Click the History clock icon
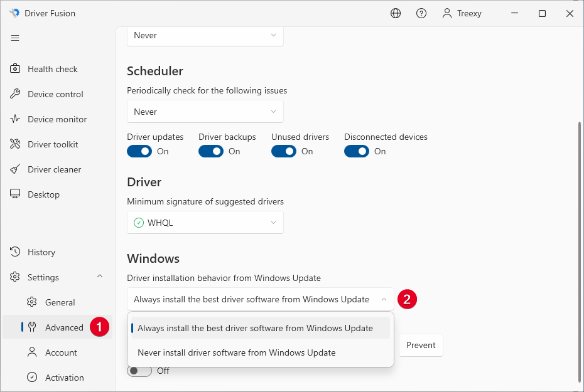This screenshot has width=584, height=392. tap(15, 252)
